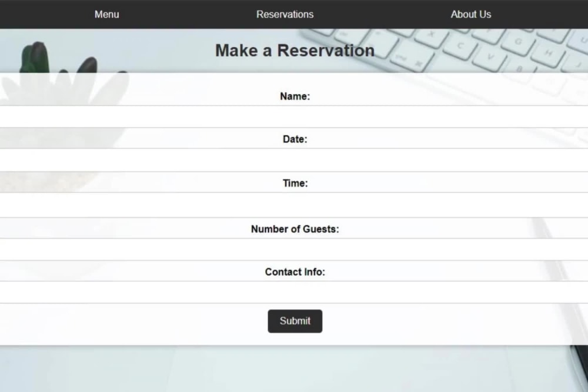The width and height of the screenshot is (588, 392).
Task: Focus the Date input field
Action: (294, 160)
